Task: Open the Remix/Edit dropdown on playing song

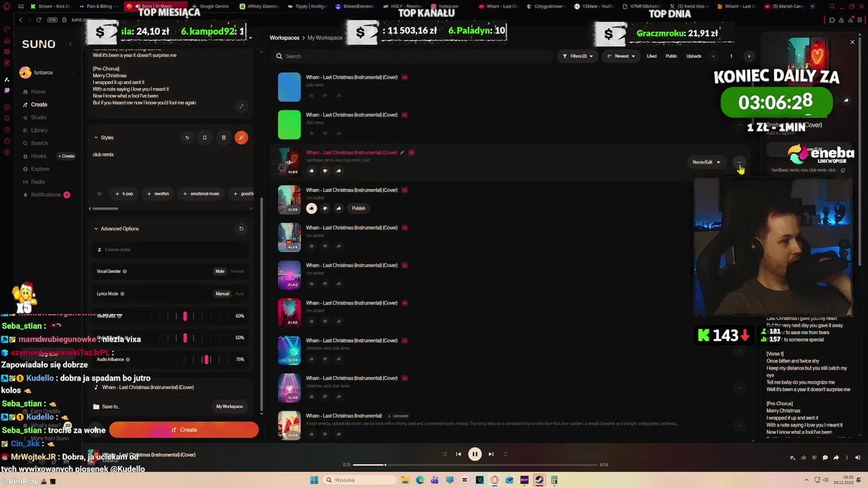Action: (x=707, y=162)
